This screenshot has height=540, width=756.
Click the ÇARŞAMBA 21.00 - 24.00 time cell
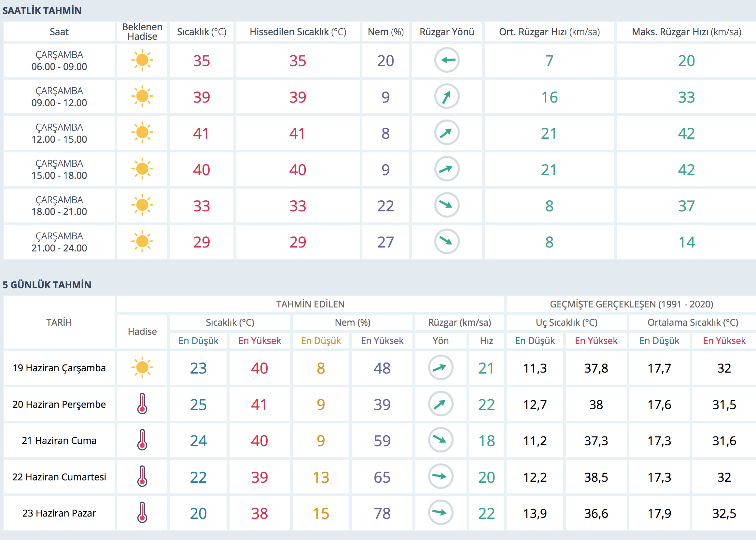point(59,242)
